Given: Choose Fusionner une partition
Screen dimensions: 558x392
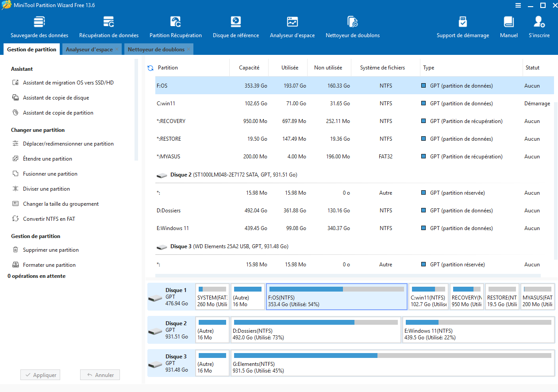Looking at the screenshot, I should coord(50,174).
